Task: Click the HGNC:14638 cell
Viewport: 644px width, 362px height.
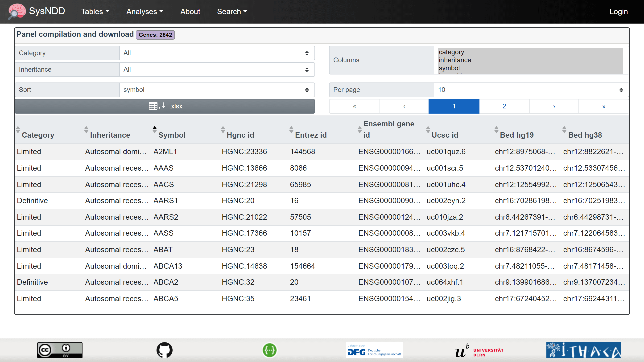Action: point(244,266)
